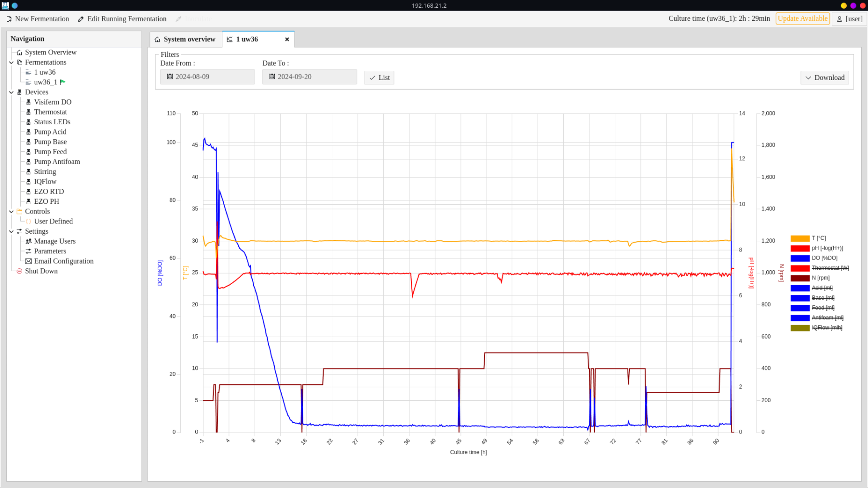Click the New Fermentation file icon
Screen dimensions: 868x488
[9, 19]
